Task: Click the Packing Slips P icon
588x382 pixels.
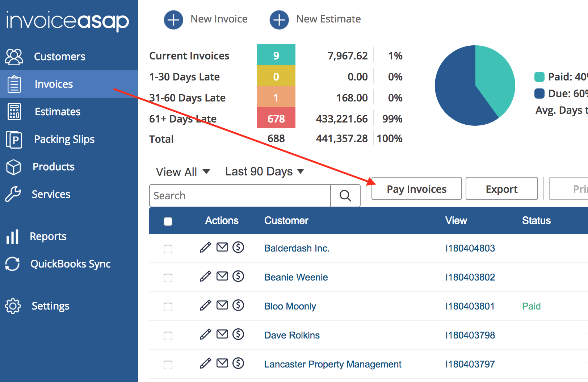Action: [14, 140]
